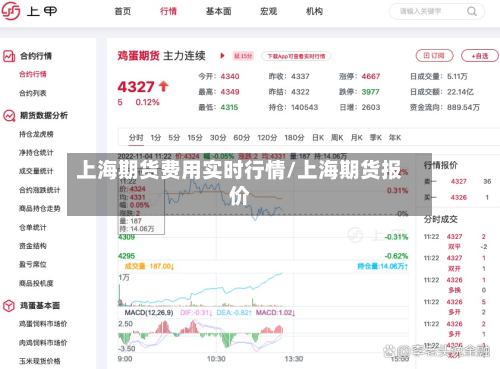This screenshot has width=500, height=369.
Task: Open 仓单统计 in sidebar
Action: coord(33,227)
